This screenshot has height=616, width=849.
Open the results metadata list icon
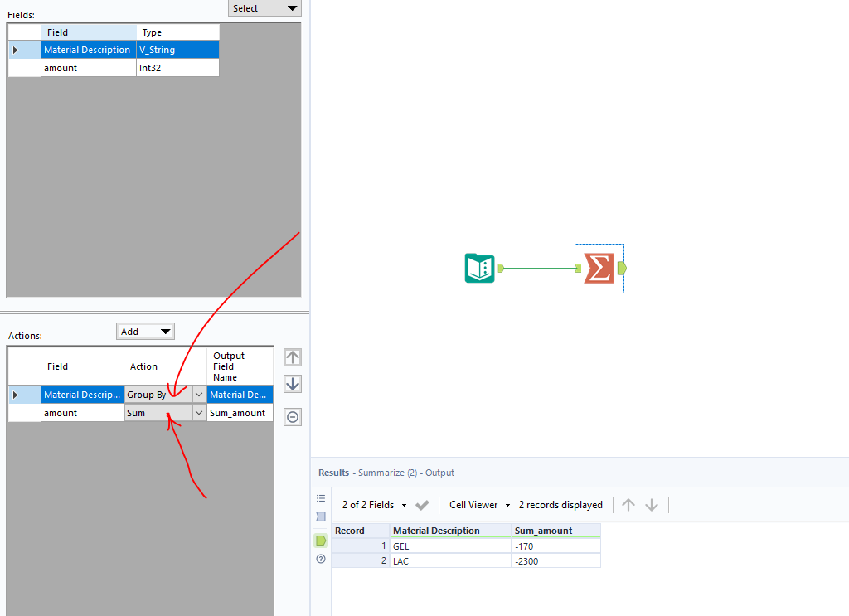[x=320, y=498]
